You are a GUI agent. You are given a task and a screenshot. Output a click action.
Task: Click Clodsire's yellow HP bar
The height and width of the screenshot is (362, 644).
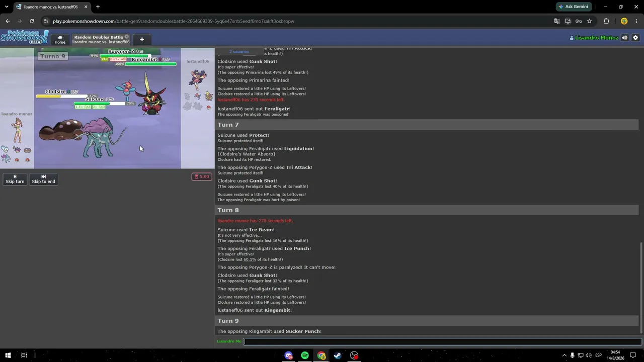point(62,96)
